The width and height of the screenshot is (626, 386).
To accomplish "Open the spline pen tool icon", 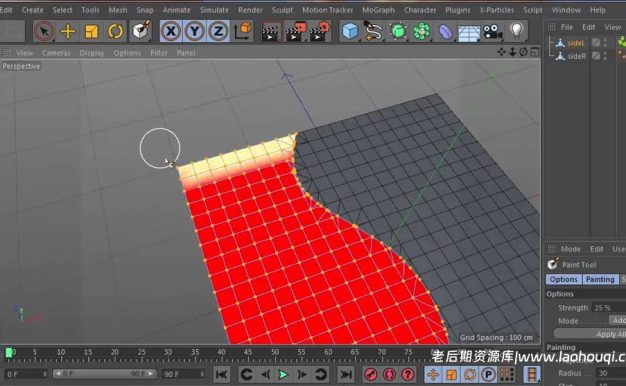I will tap(373, 31).
